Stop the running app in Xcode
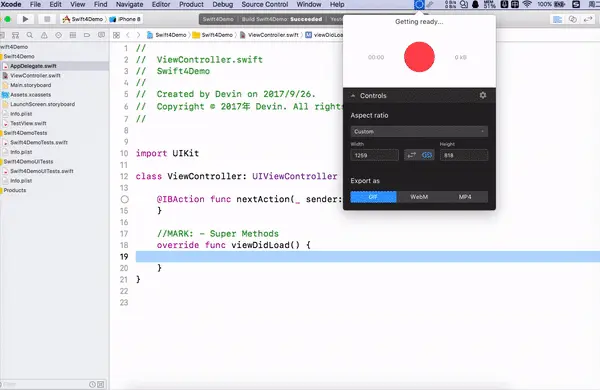600x390 pixels. [x=47, y=19]
